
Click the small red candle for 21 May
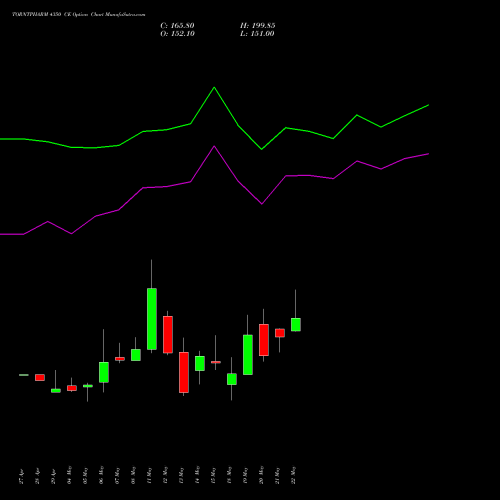click(280, 333)
